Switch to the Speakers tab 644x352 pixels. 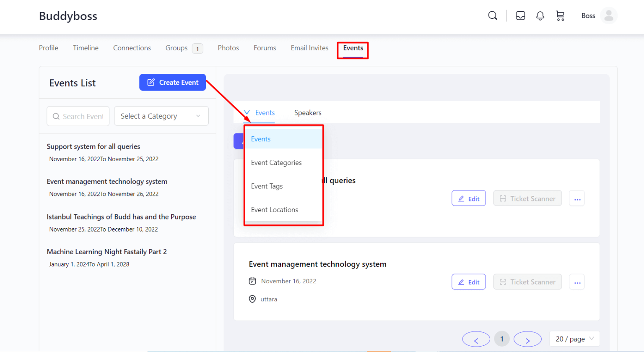coord(308,112)
